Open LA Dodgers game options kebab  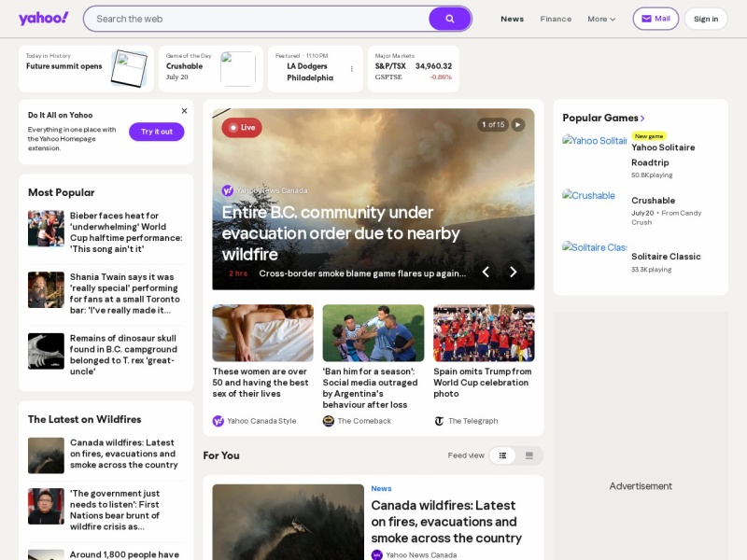point(352,69)
